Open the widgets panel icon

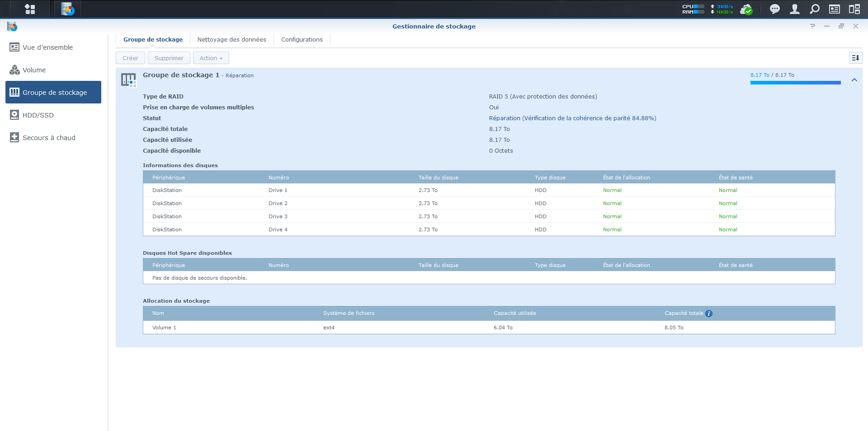834,9
